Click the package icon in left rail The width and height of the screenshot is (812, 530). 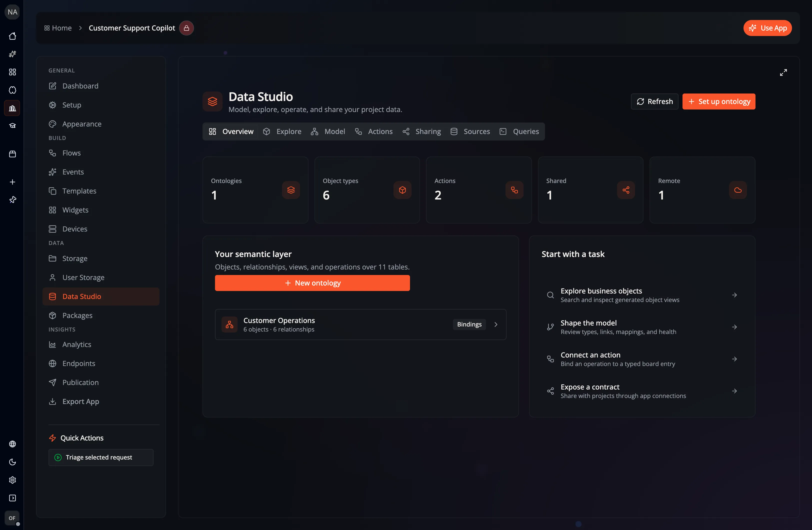click(12, 154)
